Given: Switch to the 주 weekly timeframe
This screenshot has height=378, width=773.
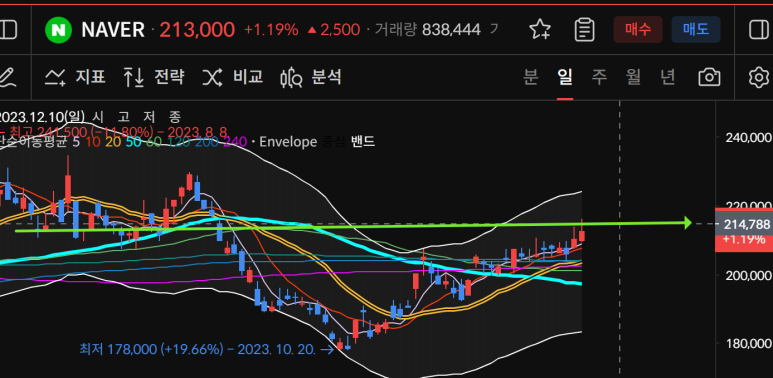Looking at the screenshot, I should coord(599,77).
